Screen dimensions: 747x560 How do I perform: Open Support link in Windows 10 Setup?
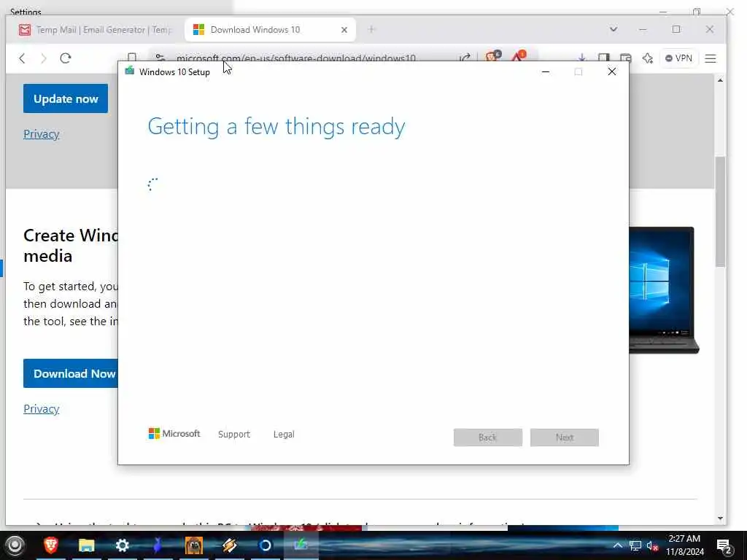tap(234, 435)
